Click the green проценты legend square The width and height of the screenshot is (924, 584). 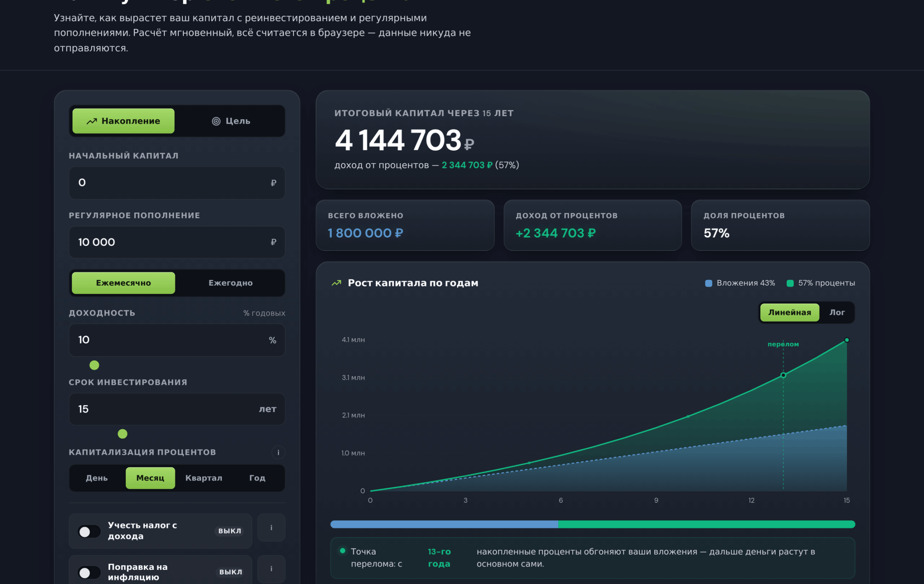point(790,283)
